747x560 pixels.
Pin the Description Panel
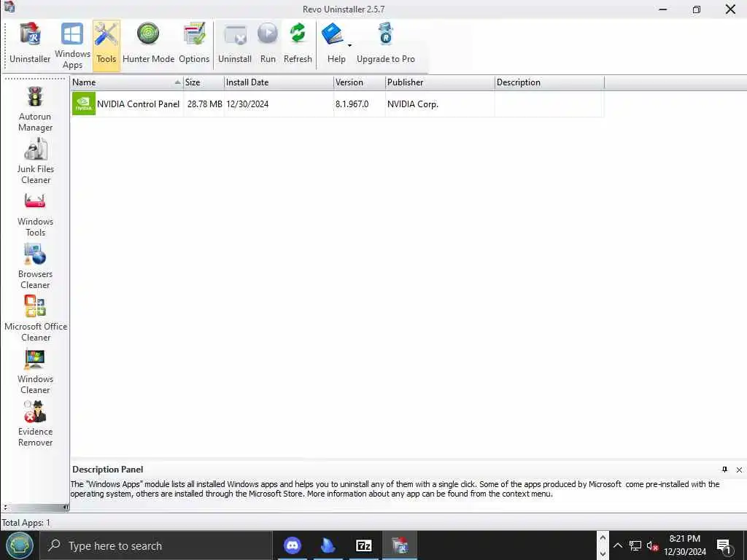coord(724,470)
